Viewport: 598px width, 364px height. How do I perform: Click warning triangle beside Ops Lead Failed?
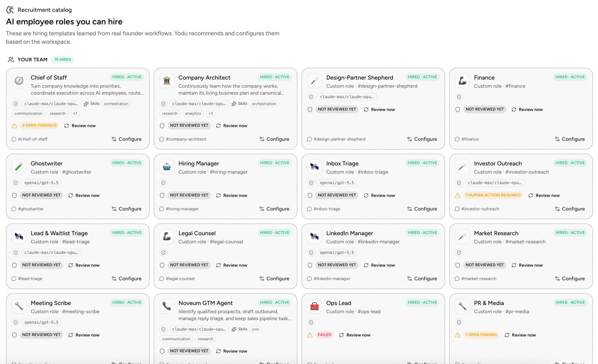(310, 335)
